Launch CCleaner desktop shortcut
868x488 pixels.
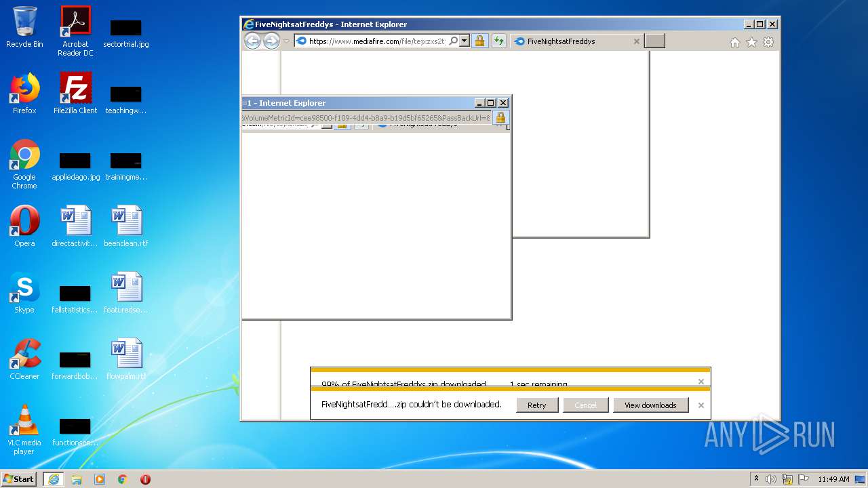click(x=24, y=359)
